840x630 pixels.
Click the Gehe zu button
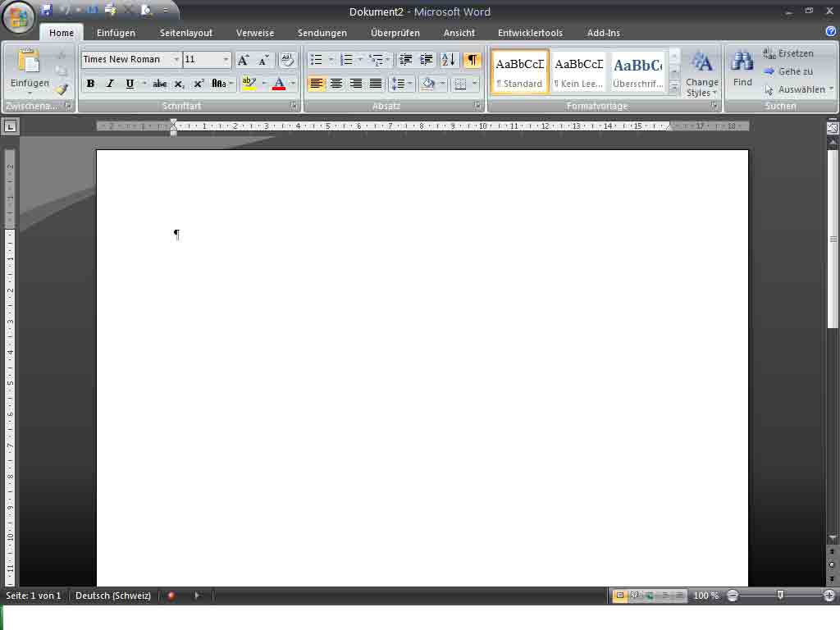tap(789, 71)
